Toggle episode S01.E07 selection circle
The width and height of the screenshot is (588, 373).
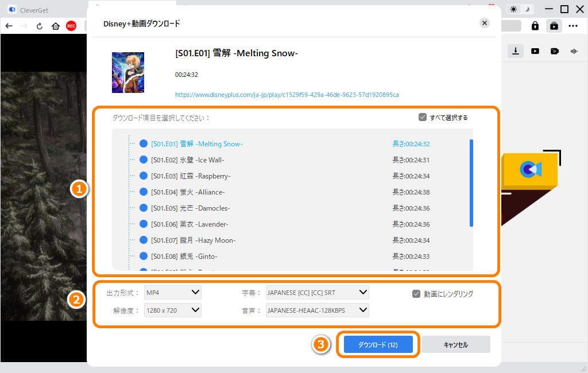coord(143,240)
